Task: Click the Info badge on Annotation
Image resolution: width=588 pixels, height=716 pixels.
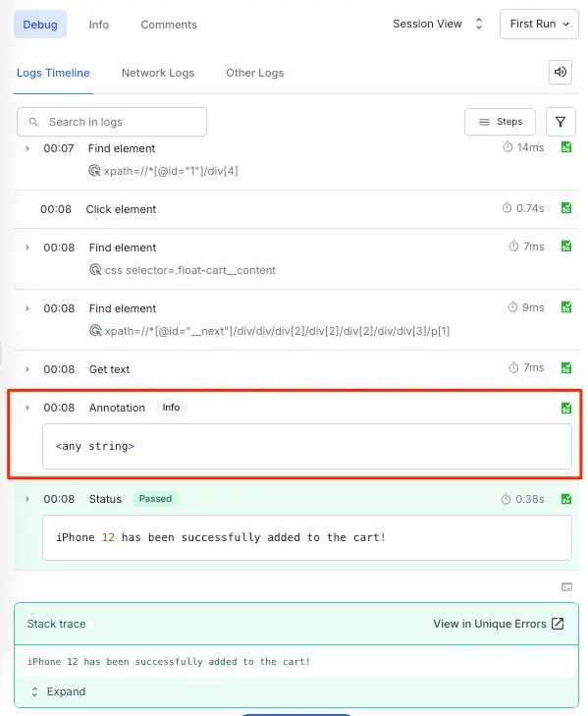Action: coord(171,408)
